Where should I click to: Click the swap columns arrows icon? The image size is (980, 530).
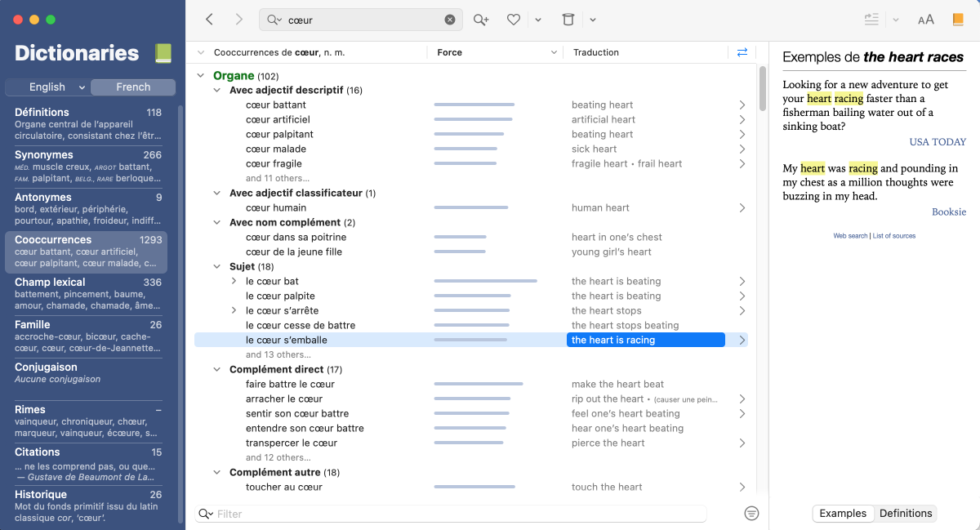pyautogui.click(x=742, y=52)
